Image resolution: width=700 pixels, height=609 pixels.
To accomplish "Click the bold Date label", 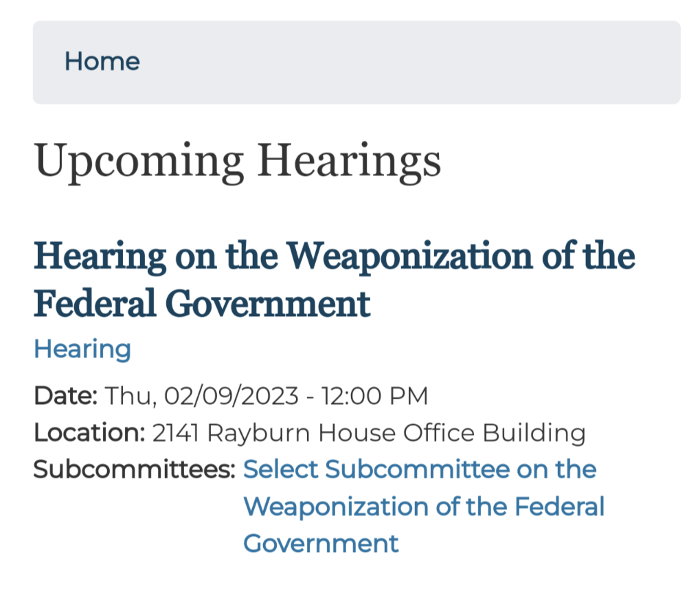I will click(x=66, y=396).
